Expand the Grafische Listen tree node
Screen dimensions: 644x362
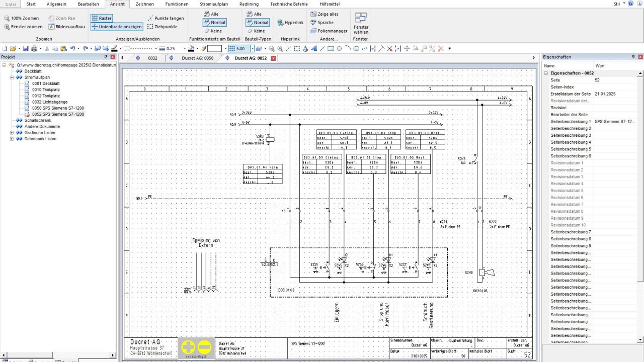tap(12, 133)
